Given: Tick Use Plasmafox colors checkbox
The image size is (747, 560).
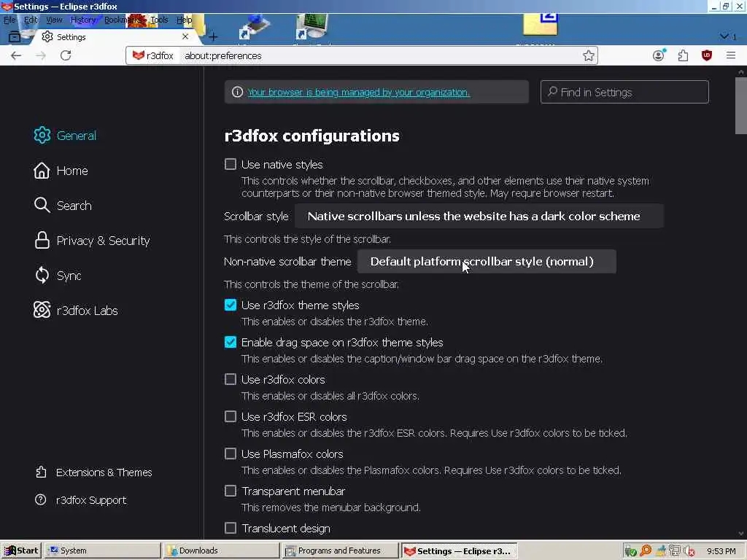Looking at the screenshot, I should (231, 454).
